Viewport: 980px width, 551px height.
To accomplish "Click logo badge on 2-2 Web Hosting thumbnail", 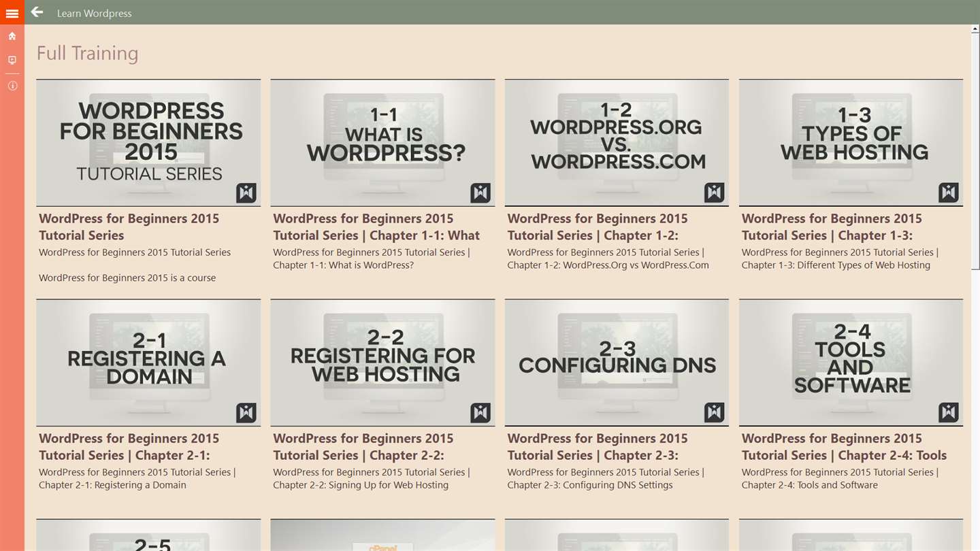I will pyautogui.click(x=480, y=412).
